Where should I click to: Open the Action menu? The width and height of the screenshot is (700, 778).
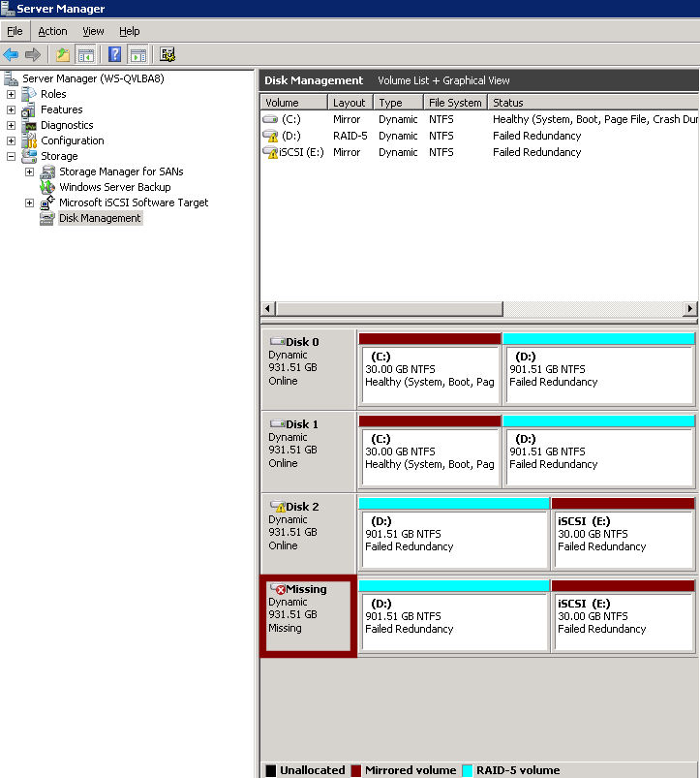(x=52, y=31)
